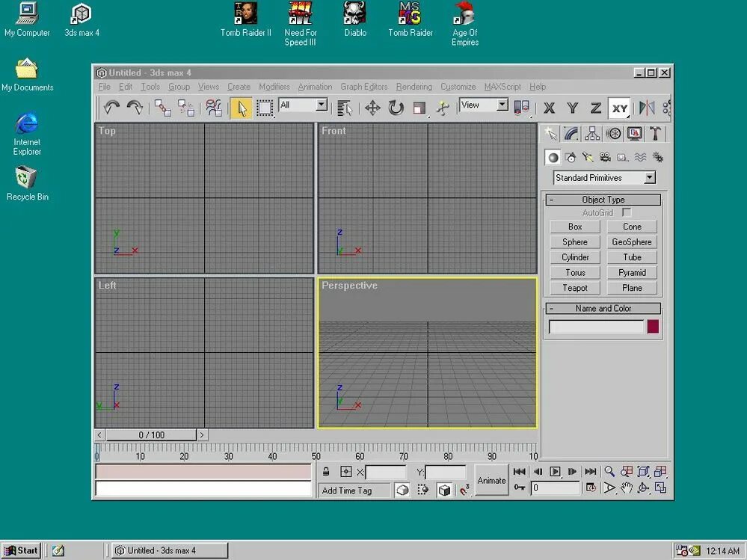747x560 pixels.
Task: Step time slider back with left arrow
Action: tap(99, 434)
